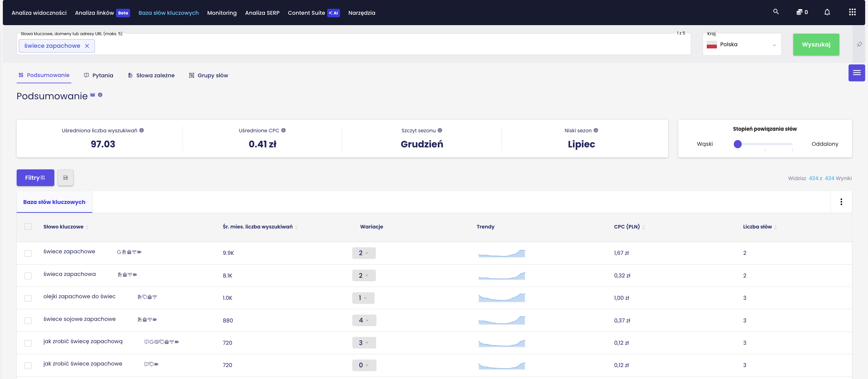Show info for Uśrednione CPC
Viewport: 868px width, 379px height.
tap(283, 130)
